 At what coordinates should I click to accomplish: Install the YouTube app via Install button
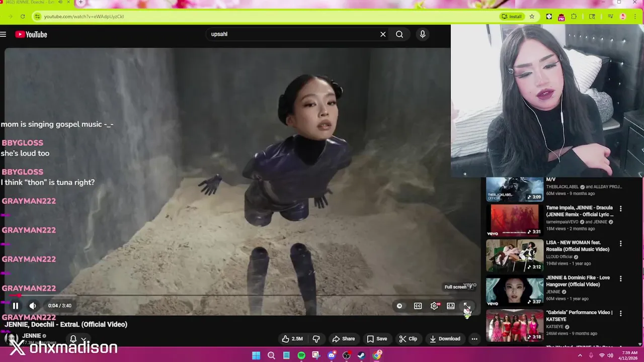click(512, 17)
